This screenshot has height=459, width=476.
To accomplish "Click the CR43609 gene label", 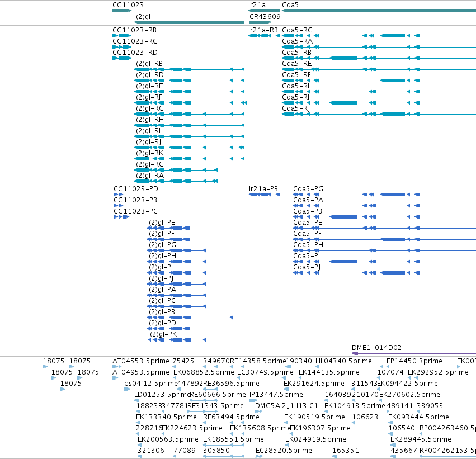I will pyautogui.click(x=265, y=17).
